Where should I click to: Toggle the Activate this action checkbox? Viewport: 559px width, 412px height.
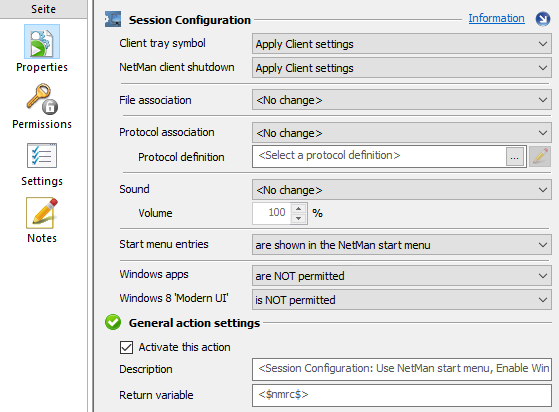click(126, 347)
